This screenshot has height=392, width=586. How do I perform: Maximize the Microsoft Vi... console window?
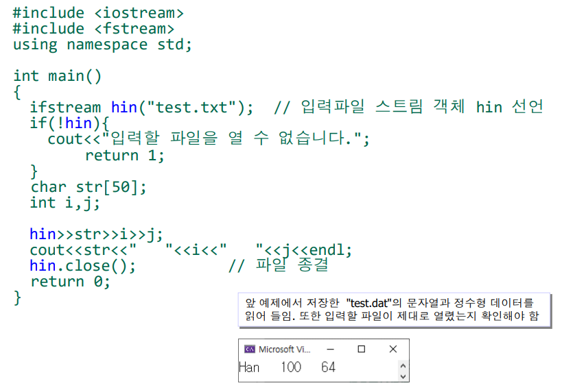tap(362, 349)
